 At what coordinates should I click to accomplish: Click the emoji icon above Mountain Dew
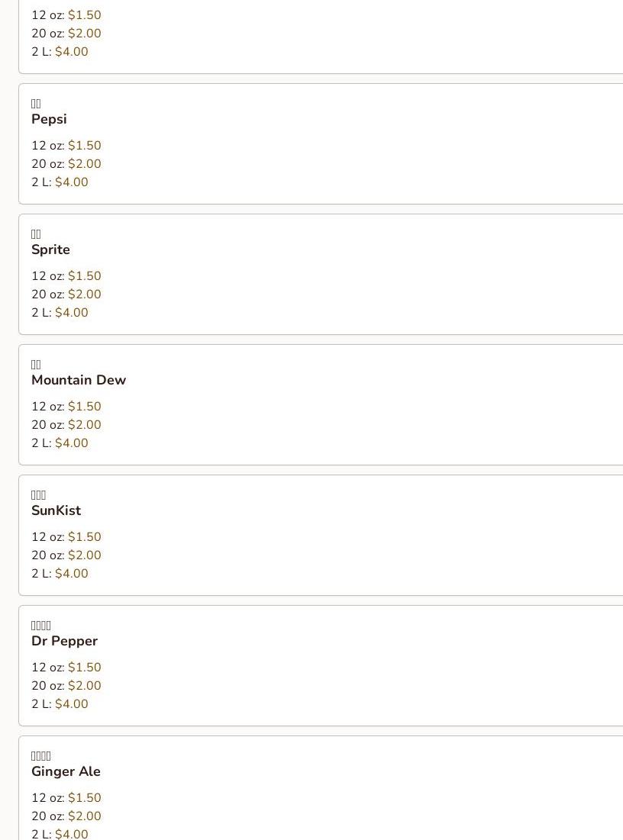(36, 365)
